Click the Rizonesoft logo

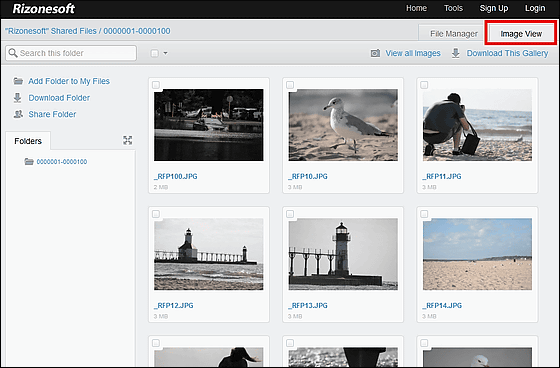pos(44,9)
